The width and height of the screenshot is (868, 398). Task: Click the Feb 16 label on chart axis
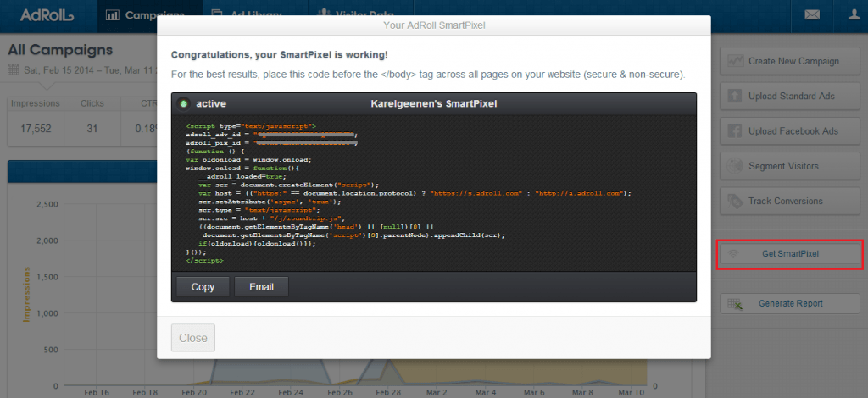pos(97,392)
